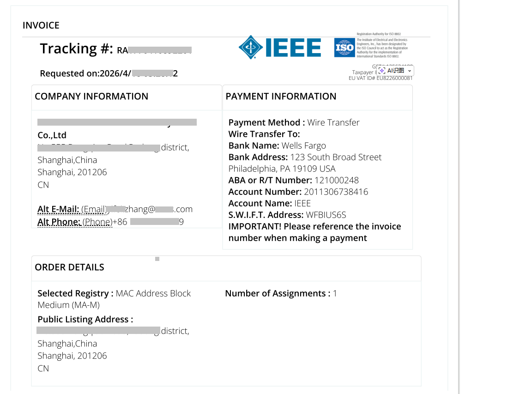532x394 pixels.
Task: Click the blue ISO globe logo
Action: 345,48
